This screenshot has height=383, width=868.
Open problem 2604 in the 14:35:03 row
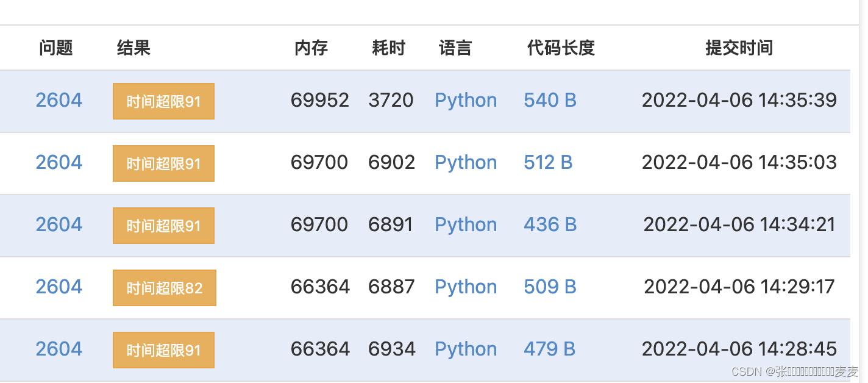tap(59, 163)
